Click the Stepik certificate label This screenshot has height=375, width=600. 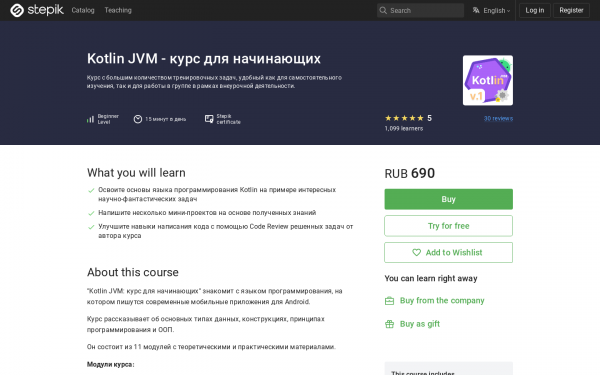(x=228, y=119)
